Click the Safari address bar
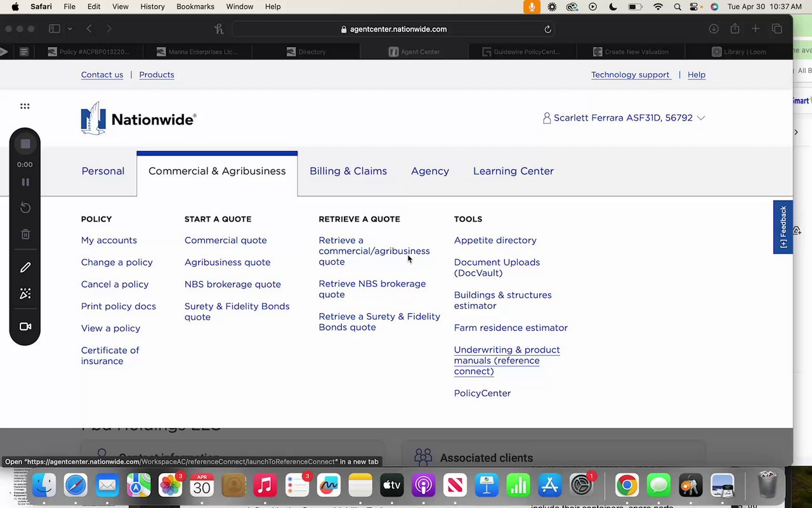Screen dimensions: 812x508 click(393, 29)
